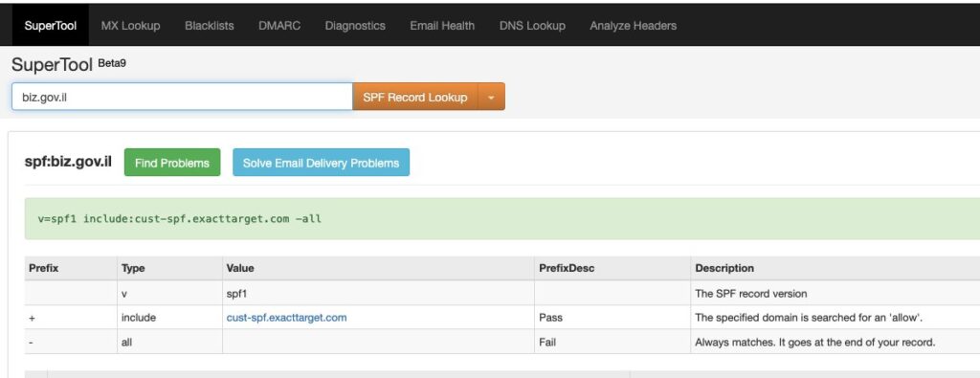Expand the lookup type dropdown arrow
The image size is (980, 378).
click(x=491, y=97)
